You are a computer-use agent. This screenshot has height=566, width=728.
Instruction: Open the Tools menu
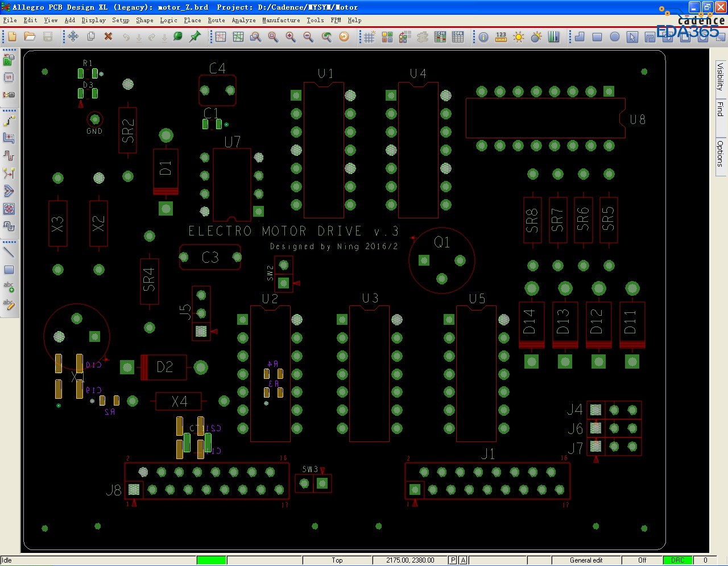pyautogui.click(x=315, y=20)
